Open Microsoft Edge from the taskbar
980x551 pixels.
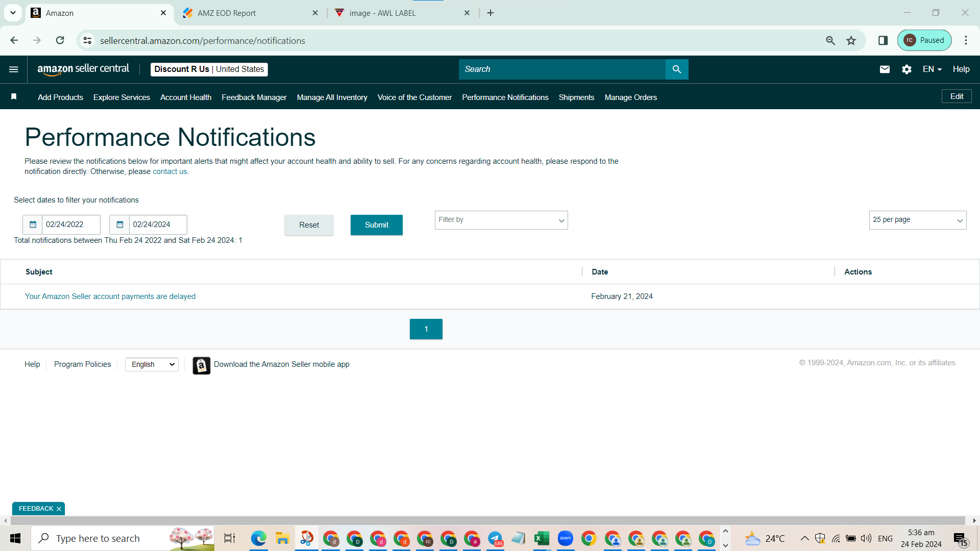coord(259,538)
